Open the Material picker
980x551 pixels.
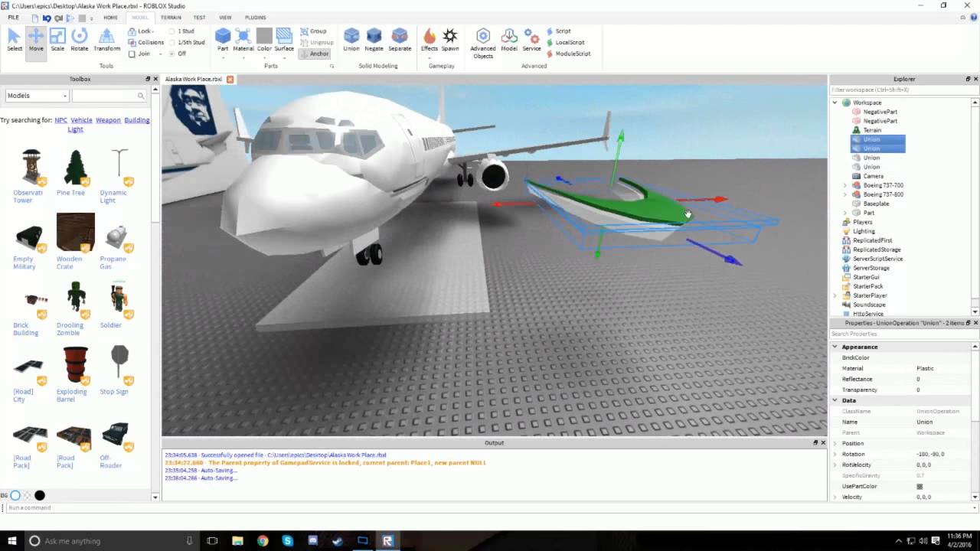(243, 40)
